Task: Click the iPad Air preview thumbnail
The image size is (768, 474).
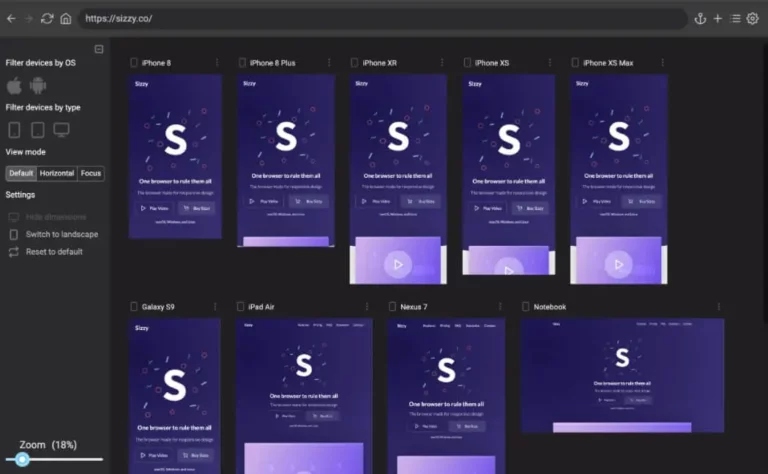Action: pos(304,396)
